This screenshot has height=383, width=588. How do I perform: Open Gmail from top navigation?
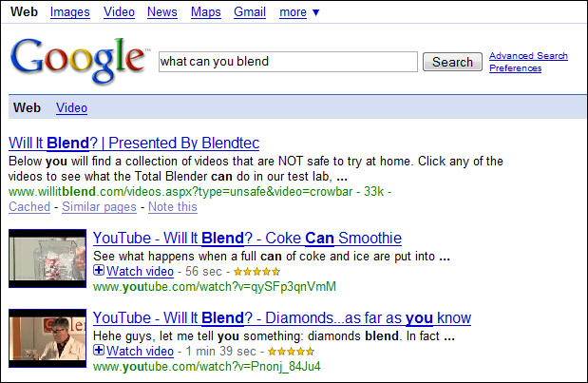[x=250, y=12]
